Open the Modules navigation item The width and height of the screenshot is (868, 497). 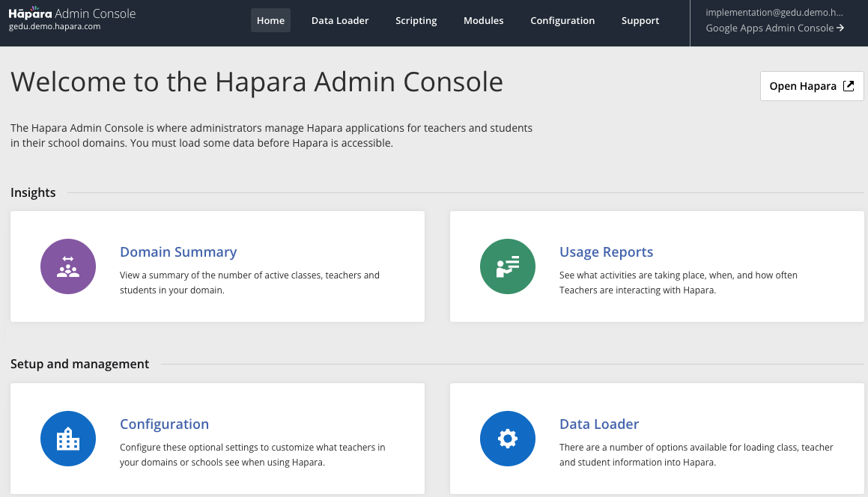pyautogui.click(x=483, y=20)
